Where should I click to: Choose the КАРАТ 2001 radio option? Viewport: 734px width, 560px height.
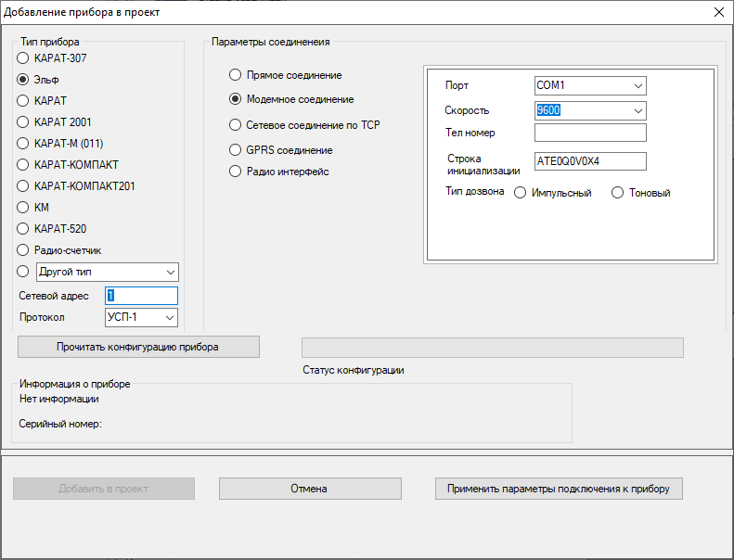tap(23, 121)
